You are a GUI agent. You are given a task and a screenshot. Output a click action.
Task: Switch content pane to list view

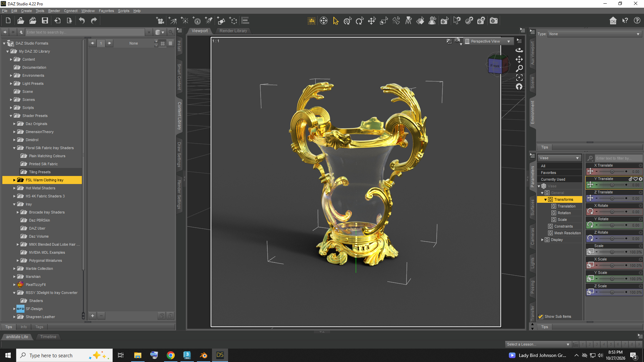170,43
